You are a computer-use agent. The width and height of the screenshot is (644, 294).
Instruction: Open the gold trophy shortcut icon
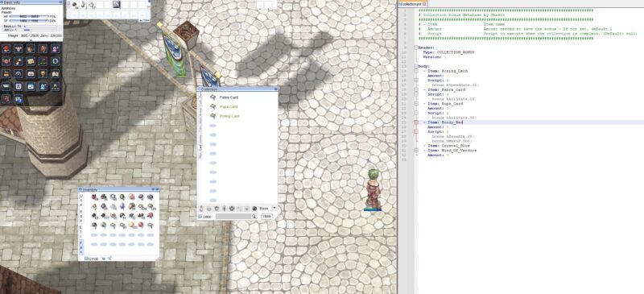(43, 73)
